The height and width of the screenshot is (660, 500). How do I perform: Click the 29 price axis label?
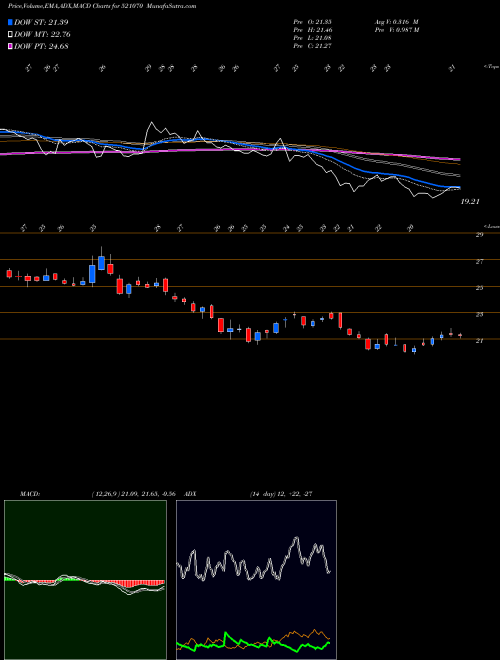click(479, 235)
